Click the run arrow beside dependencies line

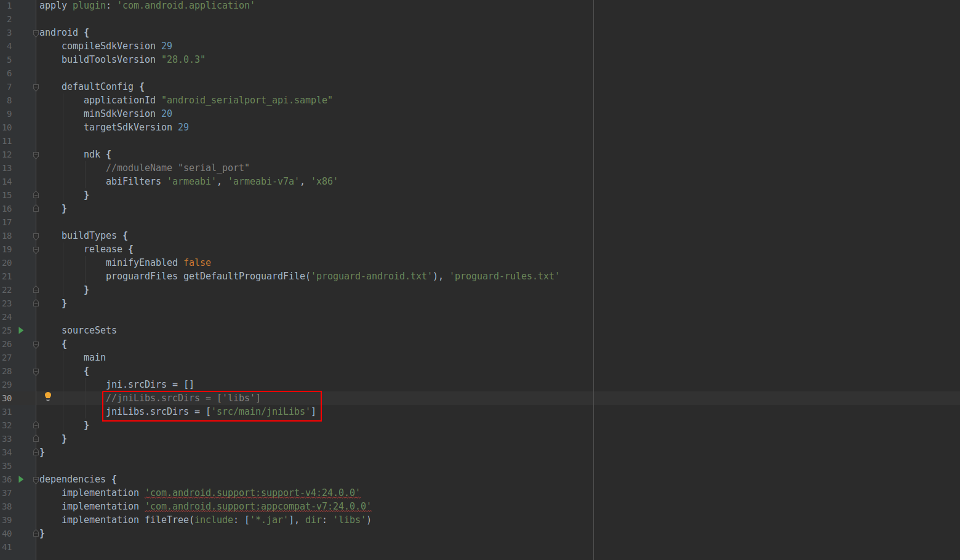click(x=21, y=479)
